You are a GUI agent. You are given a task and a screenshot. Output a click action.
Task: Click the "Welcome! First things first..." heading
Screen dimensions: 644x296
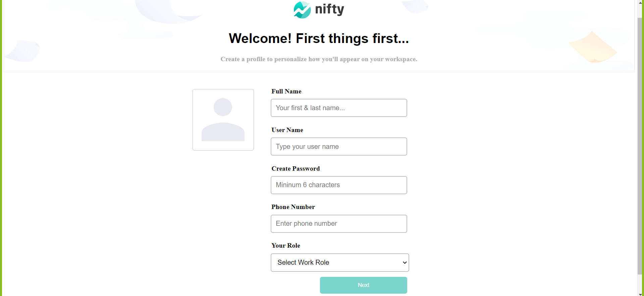[x=319, y=39]
